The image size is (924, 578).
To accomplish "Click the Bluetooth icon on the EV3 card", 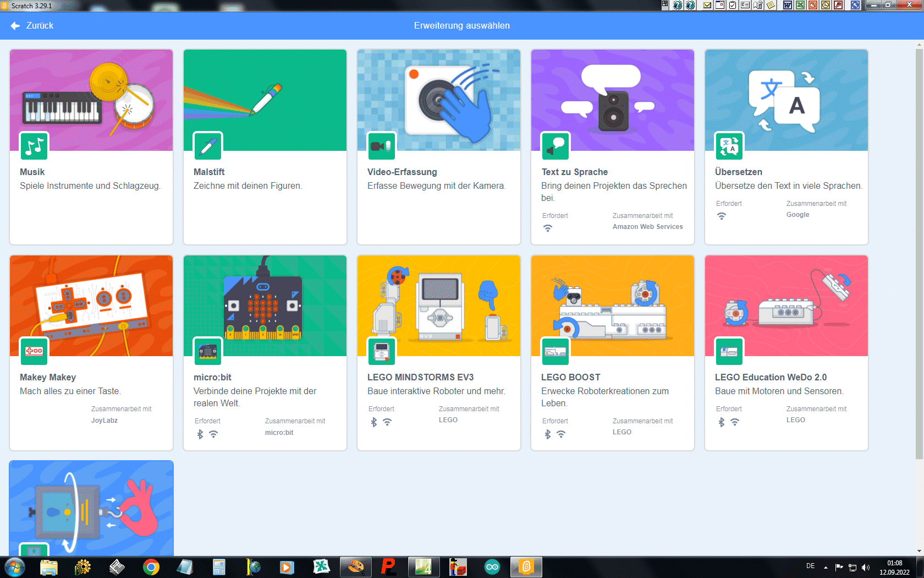I will pos(374,422).
